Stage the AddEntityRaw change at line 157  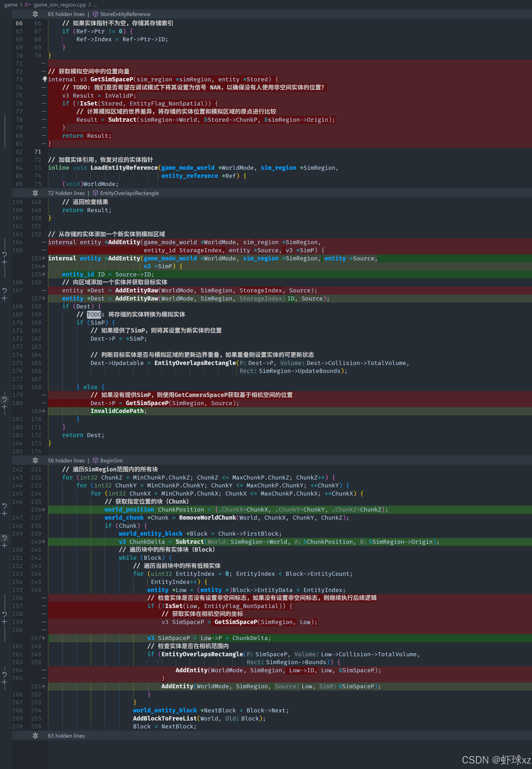(x=5, y=298)
